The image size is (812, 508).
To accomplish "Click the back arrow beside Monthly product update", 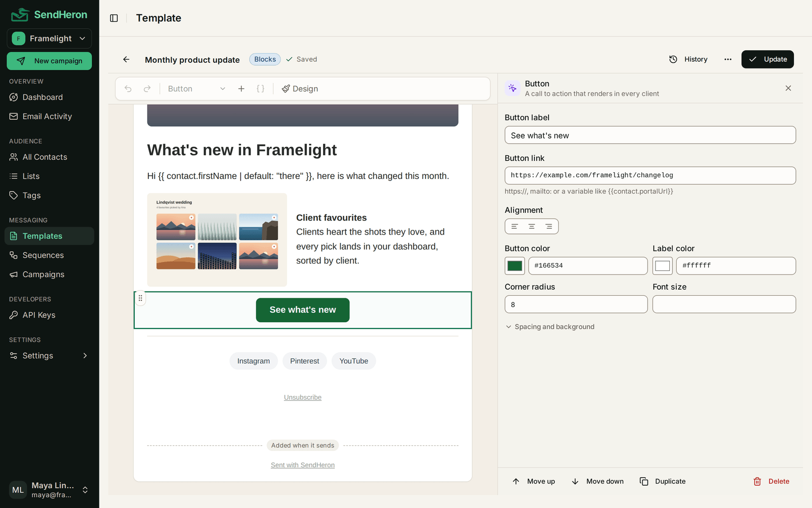I will point(126,60).
